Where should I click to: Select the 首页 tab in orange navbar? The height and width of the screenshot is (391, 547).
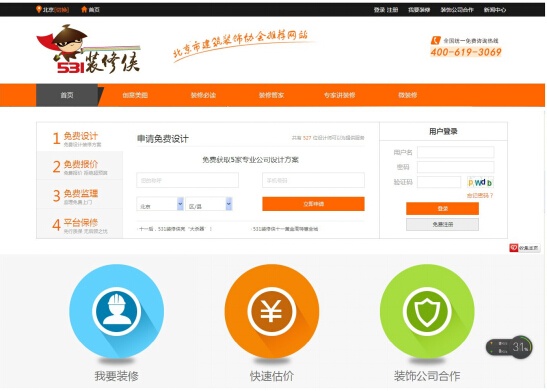[67, 95]
